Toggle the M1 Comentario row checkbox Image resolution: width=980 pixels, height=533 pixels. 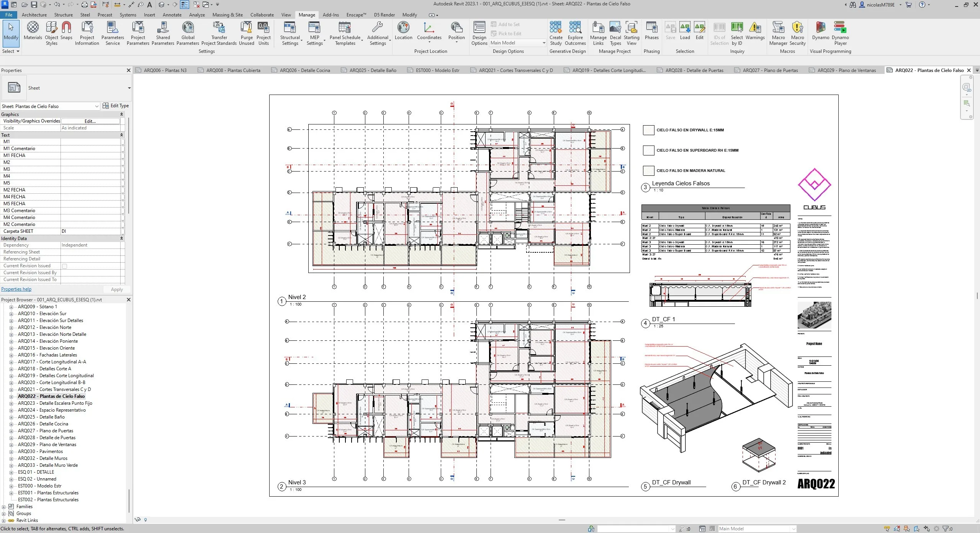coord(123,149)
